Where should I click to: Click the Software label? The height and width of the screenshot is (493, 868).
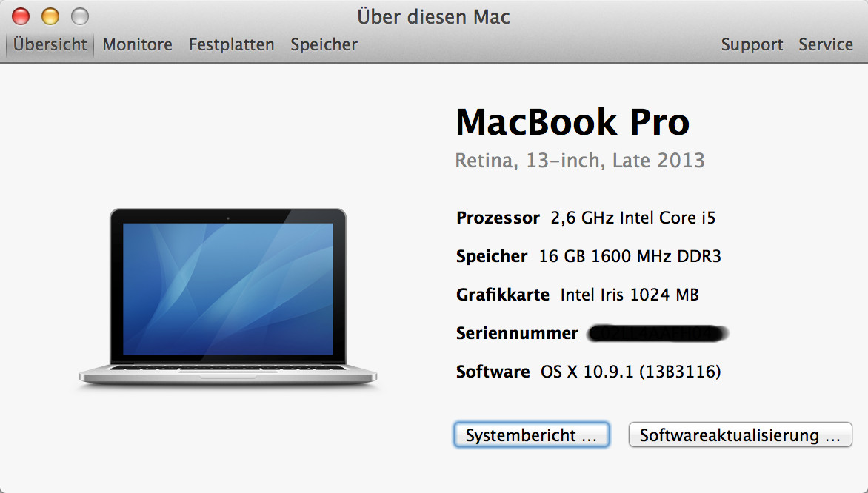point(493,372)
